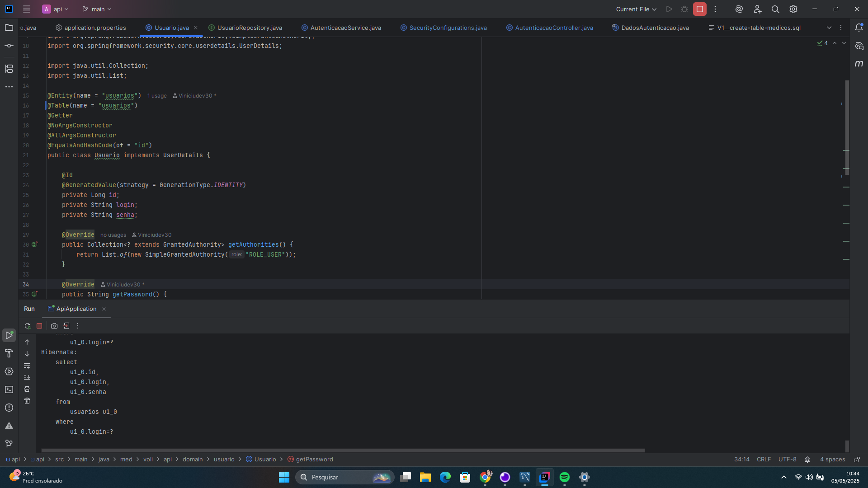Screen dimensions: 868x488
Task: Click the exit/restore layout icon in the Run toolbar
Action: pyautogui.click(x=66, y=326)
